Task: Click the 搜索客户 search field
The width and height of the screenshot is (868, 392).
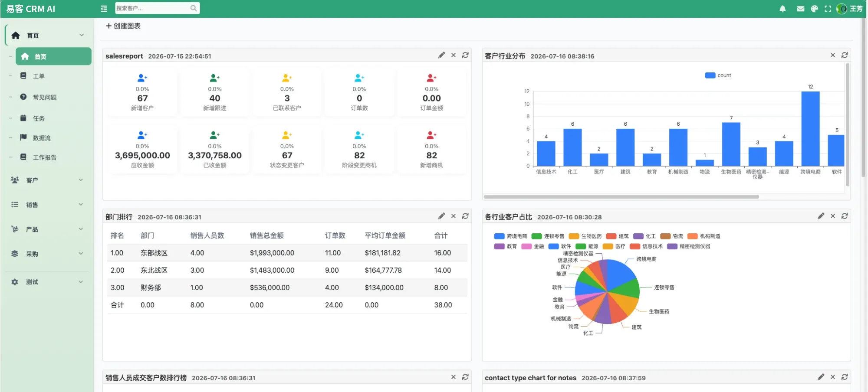Action: coord(152,8)
